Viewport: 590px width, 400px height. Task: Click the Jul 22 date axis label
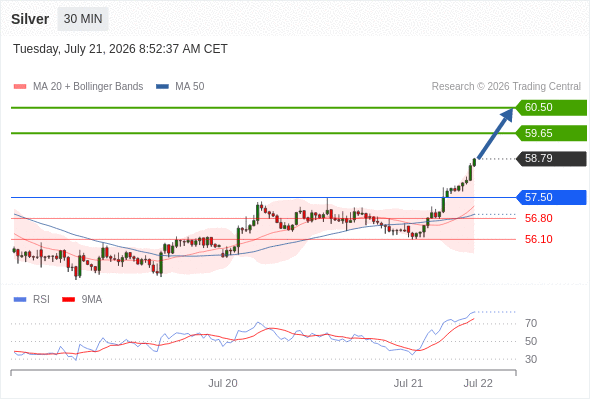click(478, 383)
